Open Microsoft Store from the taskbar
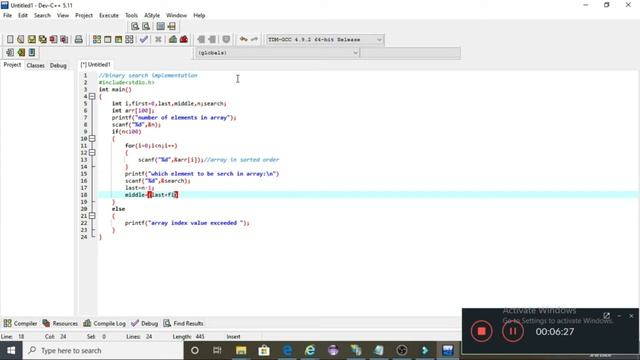 click(264, 351)
